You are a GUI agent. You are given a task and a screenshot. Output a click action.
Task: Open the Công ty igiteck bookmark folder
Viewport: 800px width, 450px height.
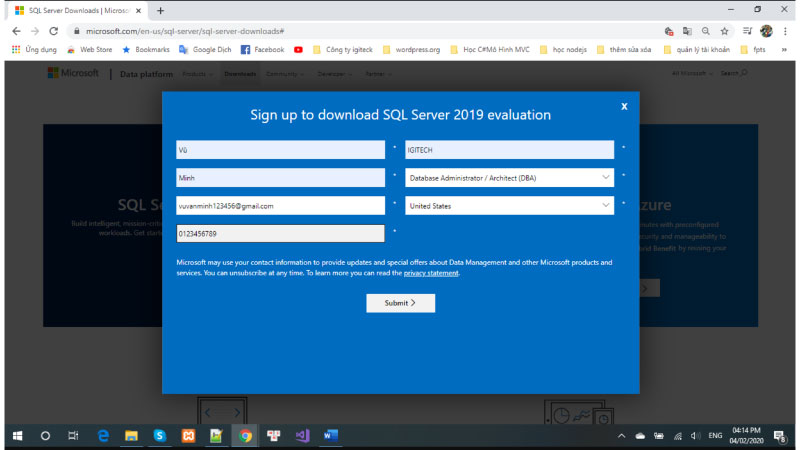(343, 49)
